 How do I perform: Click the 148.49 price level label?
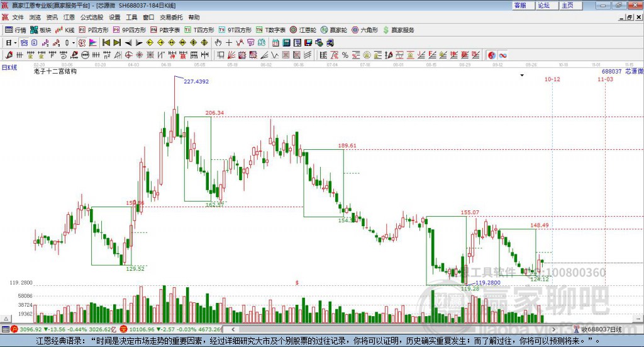[x=539, y=225]
